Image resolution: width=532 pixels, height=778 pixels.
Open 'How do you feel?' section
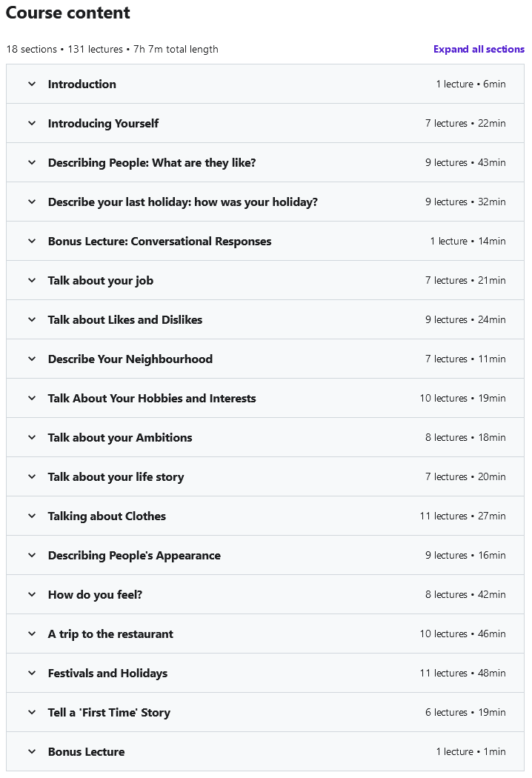[x=95, y=594]
